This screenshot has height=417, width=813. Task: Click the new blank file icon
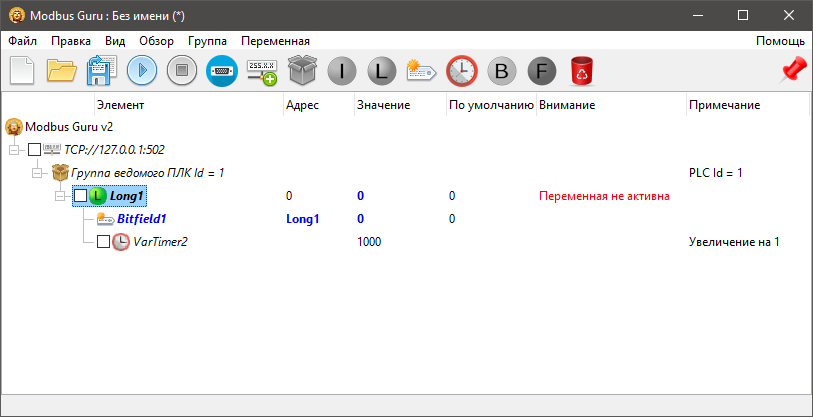pos(23,71)
